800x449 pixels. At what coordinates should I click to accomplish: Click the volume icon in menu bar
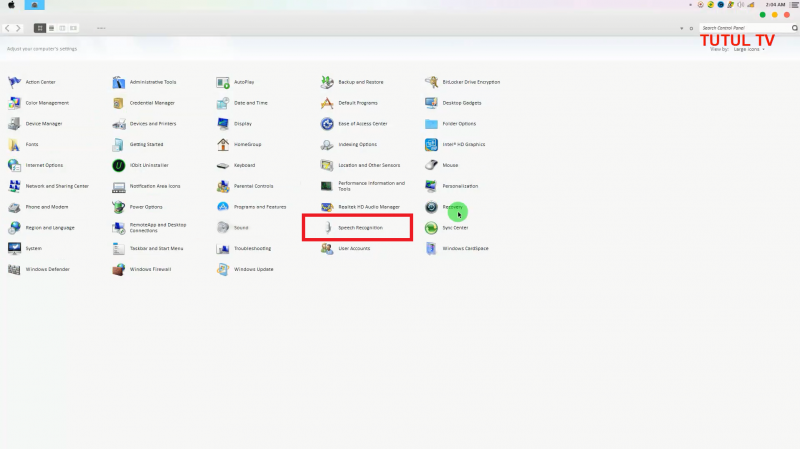[740, 5]
